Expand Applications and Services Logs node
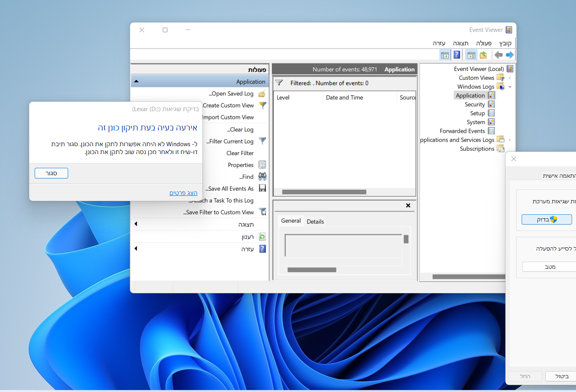Viewport: 576px width, 392px height. click(510, 140)
